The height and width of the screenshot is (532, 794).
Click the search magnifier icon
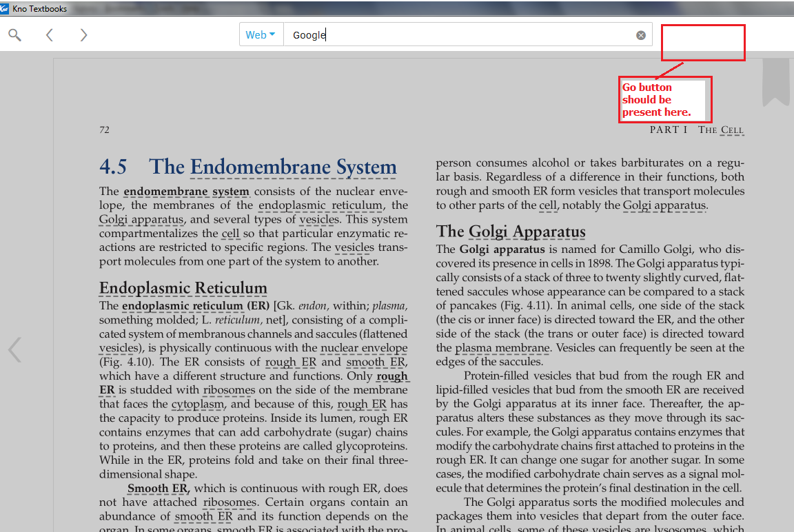pyautogui.click(x=14, y=35)
